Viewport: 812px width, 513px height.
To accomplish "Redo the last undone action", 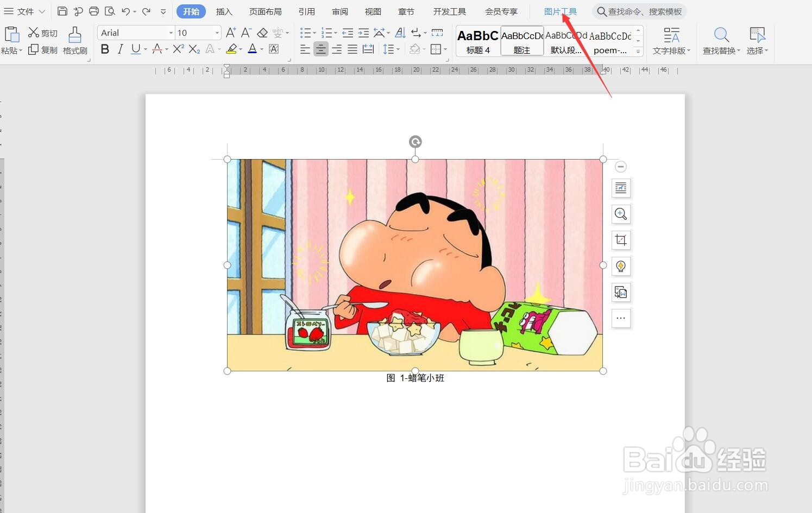I will (x=146, y=11).
